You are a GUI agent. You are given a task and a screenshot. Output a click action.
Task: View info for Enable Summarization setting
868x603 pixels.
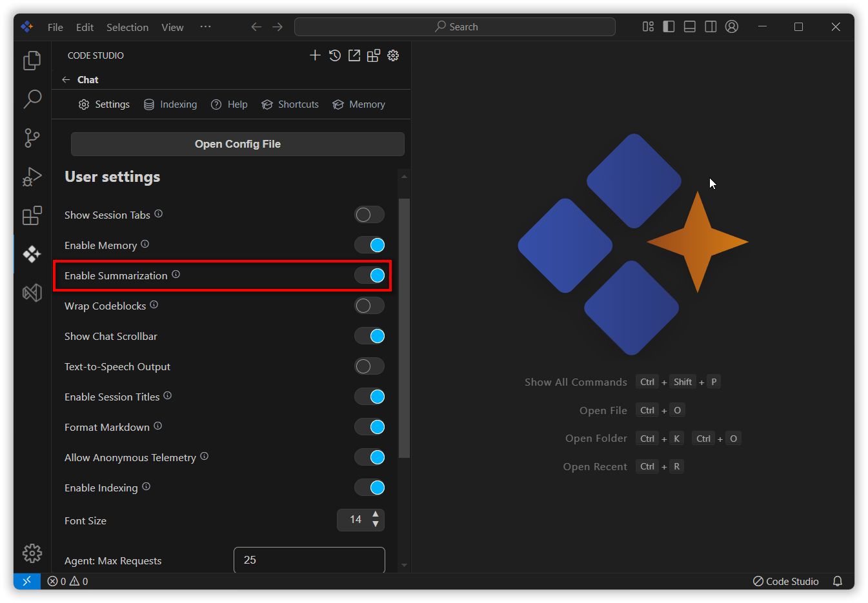(x=176, y=275)
